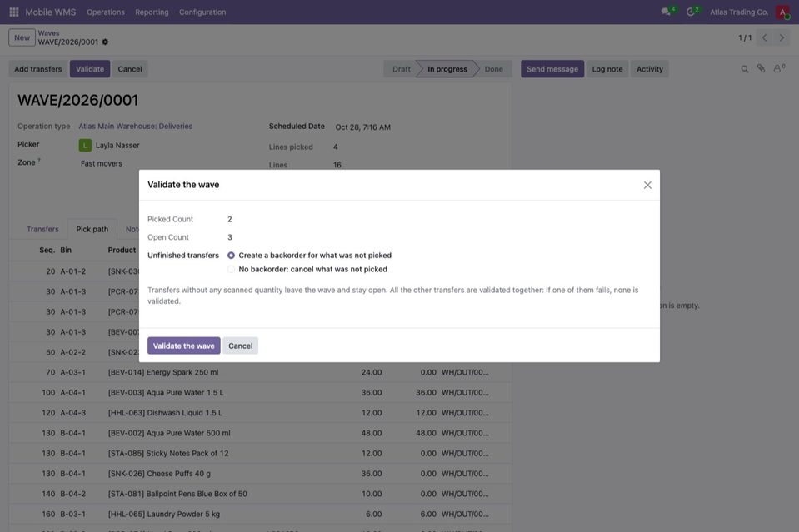The width and height of the screenshot is (799, 532).
Task: Confirm with Validate the wave button
Action: point(184,346)
